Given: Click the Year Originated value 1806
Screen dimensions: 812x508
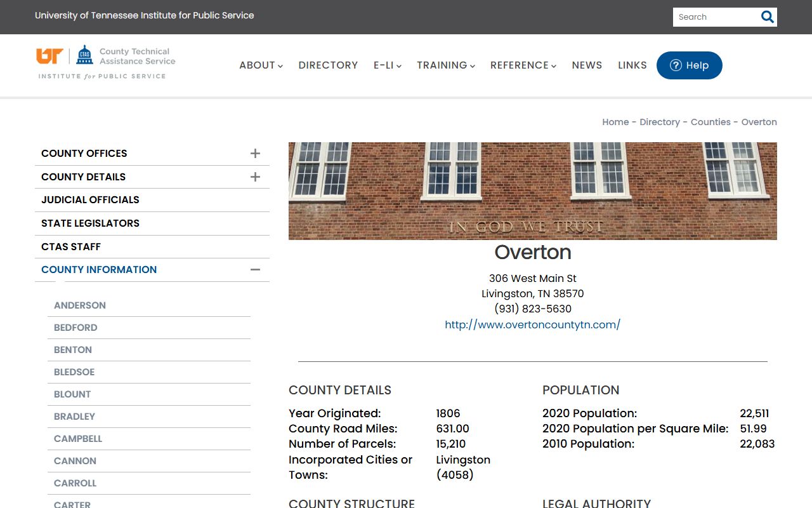Looking at the screenshot, I should click(448, 413).
